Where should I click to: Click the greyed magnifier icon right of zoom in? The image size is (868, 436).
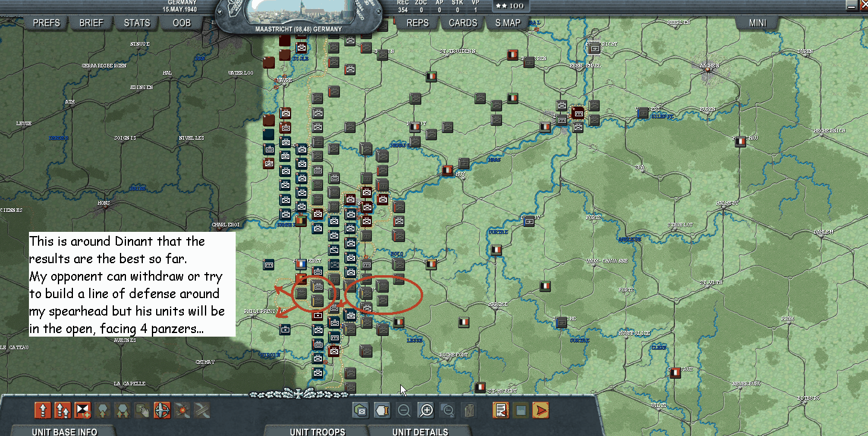click(448, 411)
